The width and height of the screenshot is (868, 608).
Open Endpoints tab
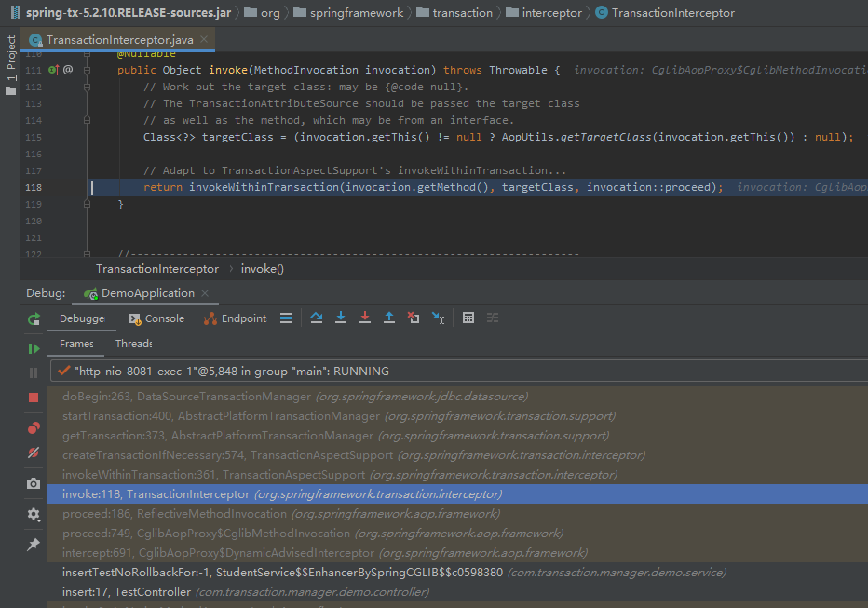(236, 318)
